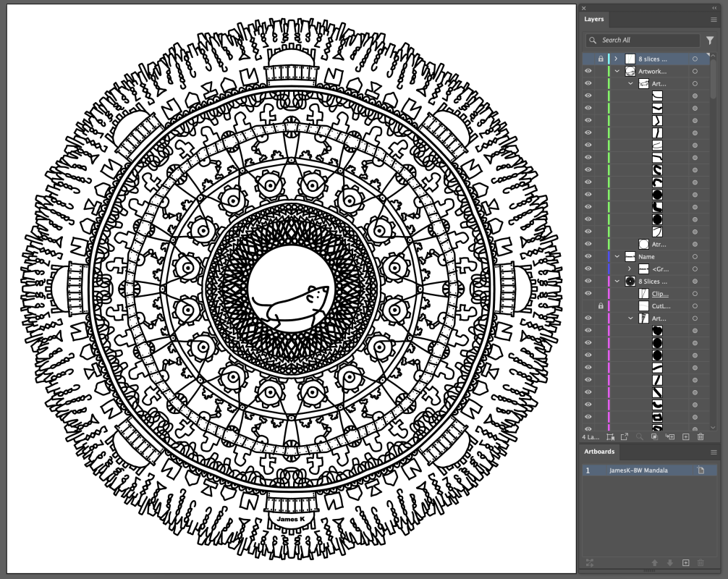Expand the <Gr...> group under Name
This screenshot has height=579, width=728.
[629, 269]
